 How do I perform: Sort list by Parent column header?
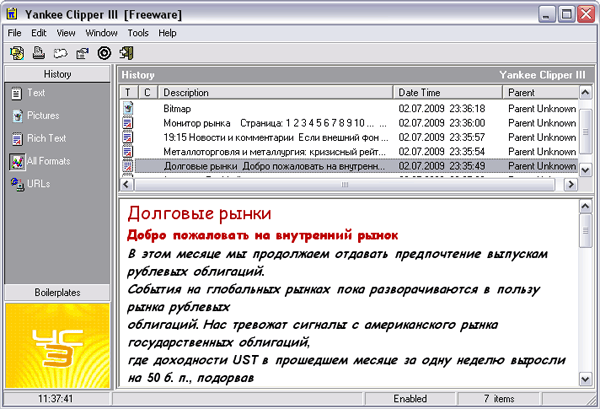(x=540, y=93)
